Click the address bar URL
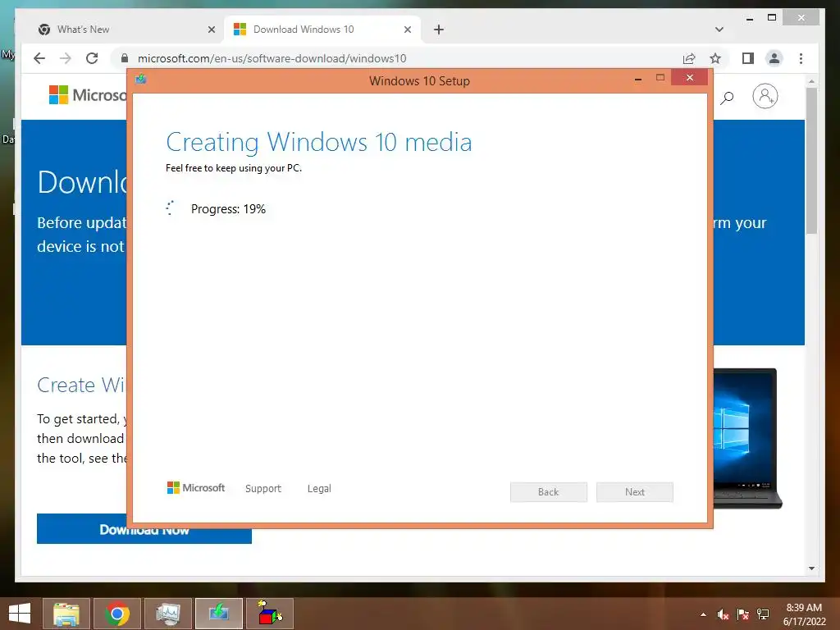The image size is (840, 630). [272, 58]
